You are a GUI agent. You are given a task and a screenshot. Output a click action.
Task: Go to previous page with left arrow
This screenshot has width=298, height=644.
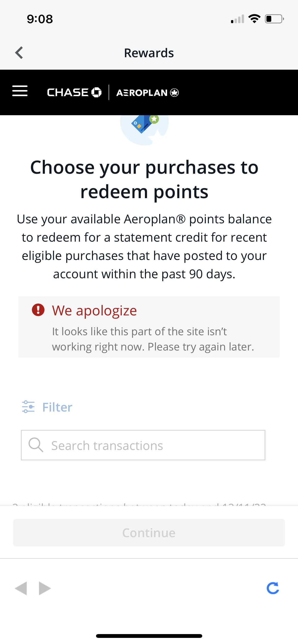(x=21, y=588)
